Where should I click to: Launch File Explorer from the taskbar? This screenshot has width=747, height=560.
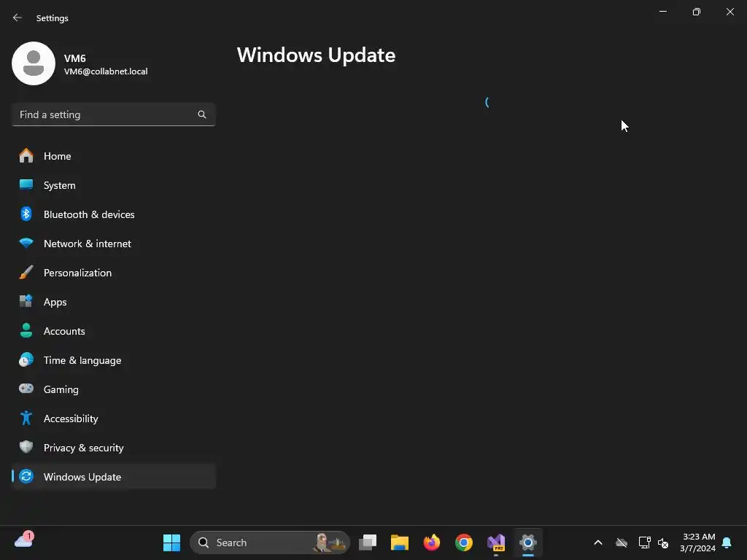click(399, 542)
